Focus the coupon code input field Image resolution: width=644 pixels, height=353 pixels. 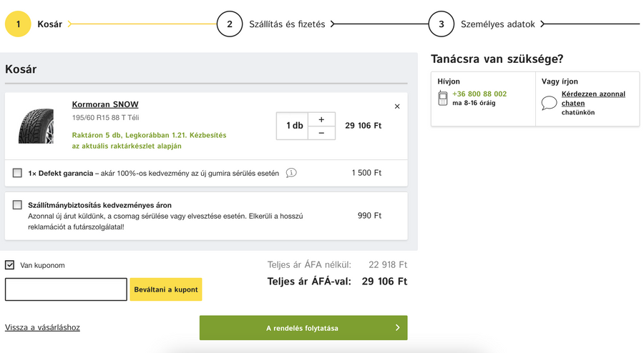66,289
